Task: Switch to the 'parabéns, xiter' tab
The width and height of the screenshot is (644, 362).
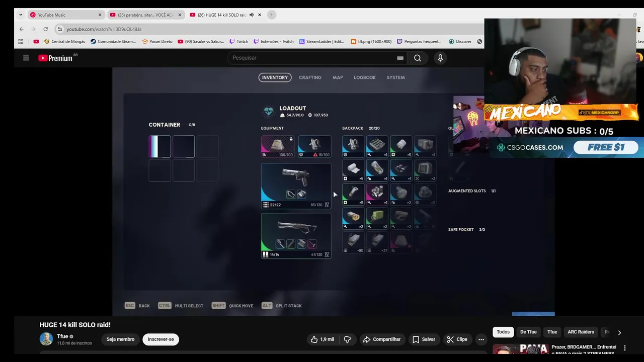Action: coord(146,15)
